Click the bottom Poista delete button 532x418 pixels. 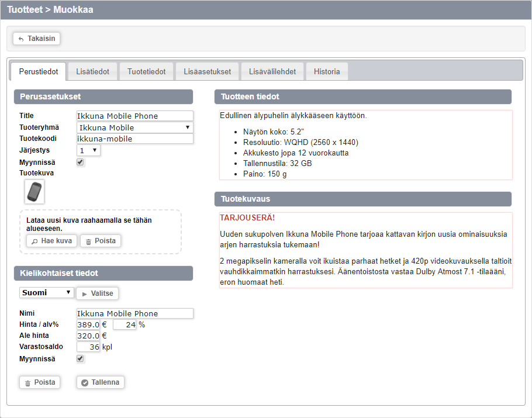click(x=39, y=382)
